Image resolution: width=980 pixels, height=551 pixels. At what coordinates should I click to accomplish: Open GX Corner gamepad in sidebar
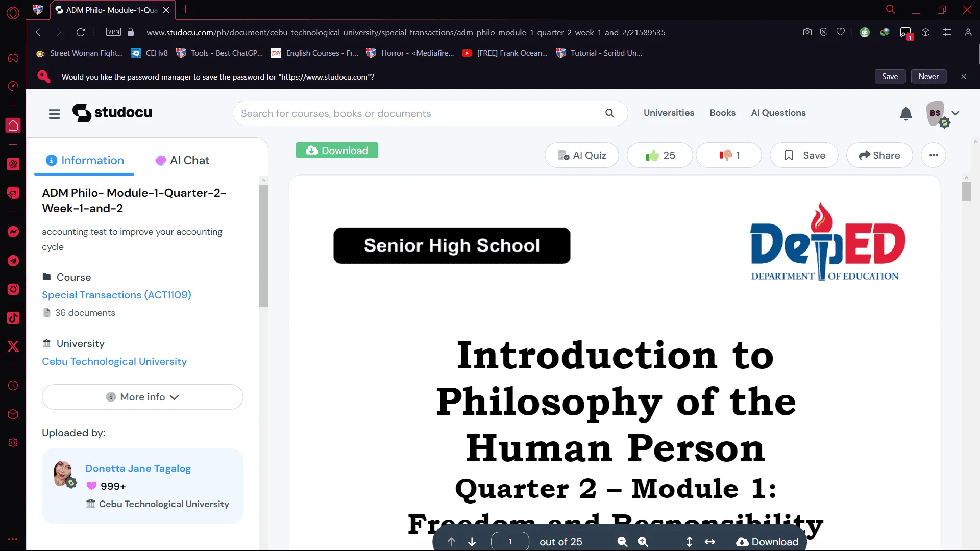point(13,58)
